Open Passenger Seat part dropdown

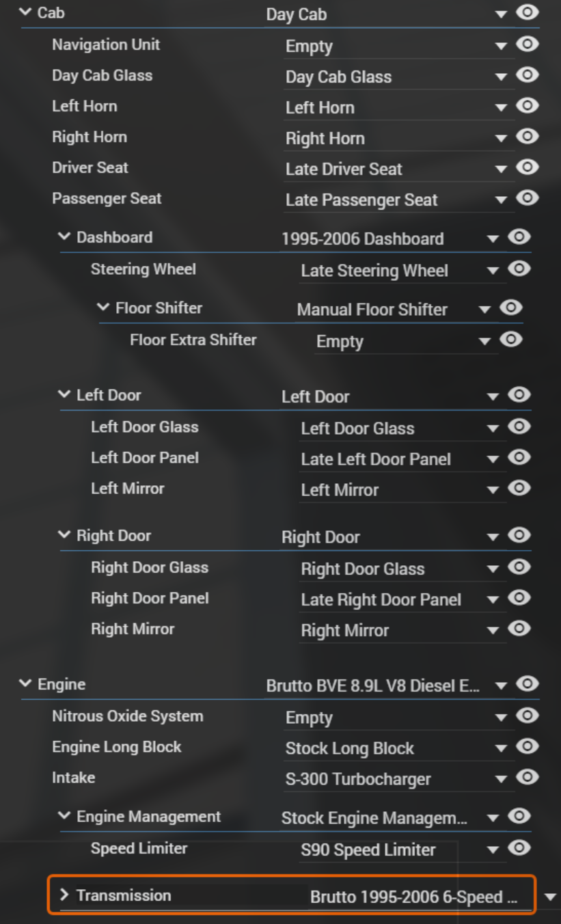pyautogui.click(x=501, y=200)
